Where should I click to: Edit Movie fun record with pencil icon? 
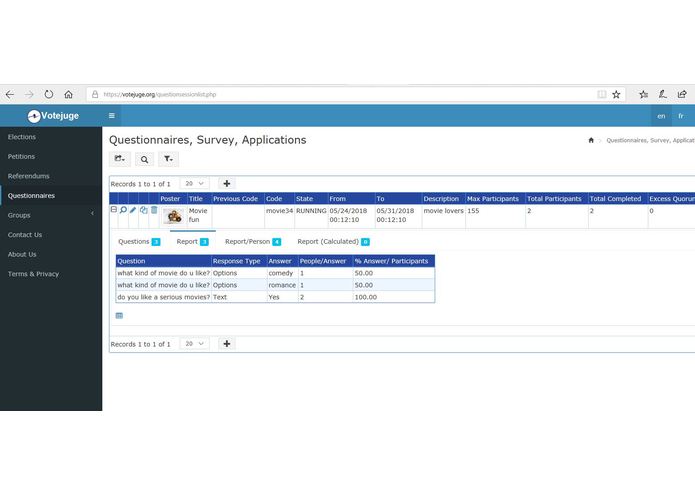(x=133, y=210)
